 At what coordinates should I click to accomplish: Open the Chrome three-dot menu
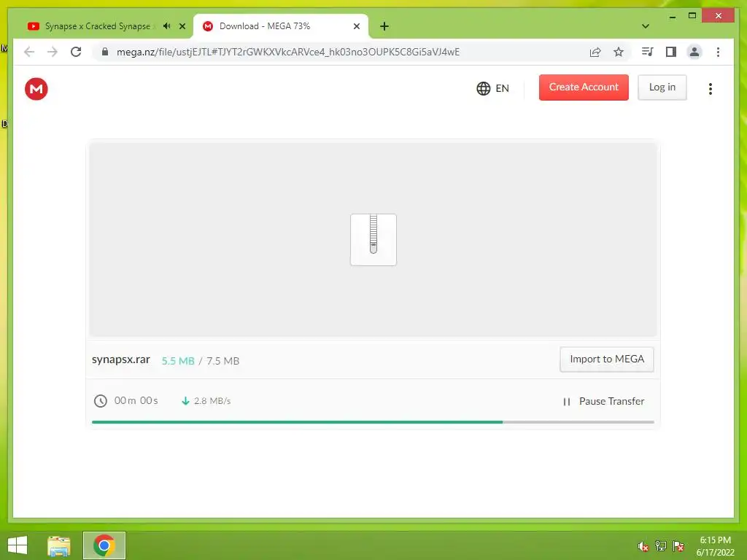pos(718,52)
